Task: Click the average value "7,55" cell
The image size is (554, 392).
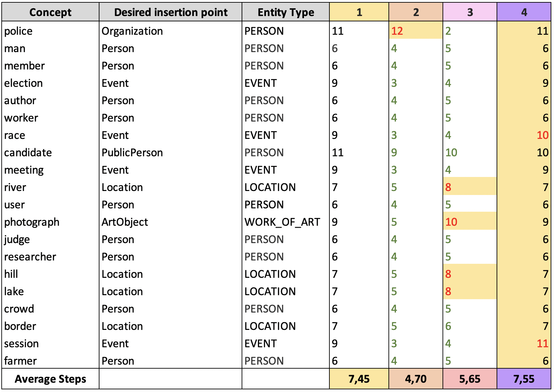Action: coord(524,379)
